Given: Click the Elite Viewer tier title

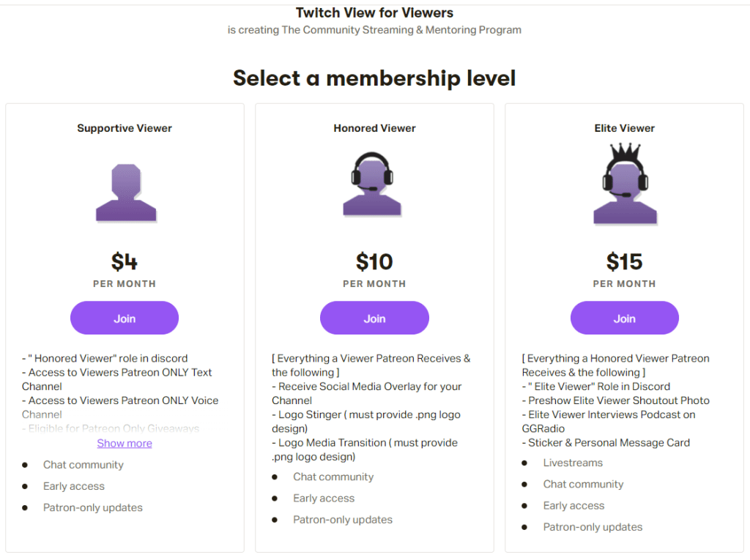Looking at the screenshot, I should tap(624, 128).
